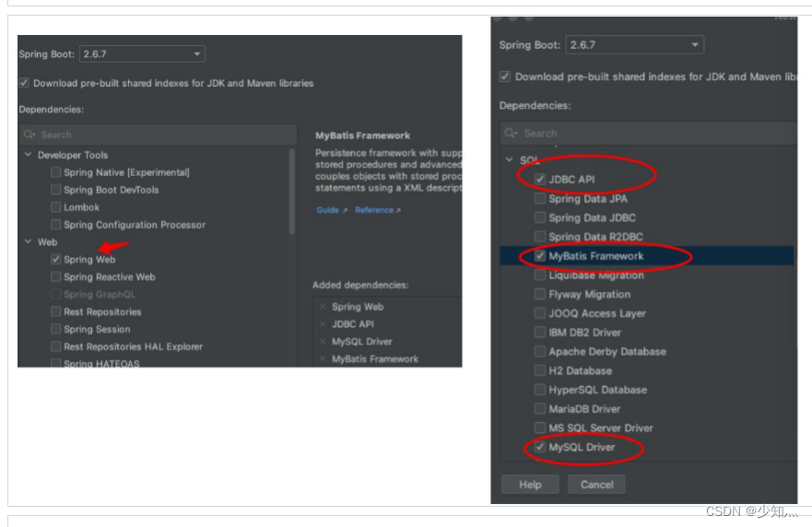Collapse the Web dependency group
Image resolution: width=812 pixels, height=527 pixels.
coord(28,241)
